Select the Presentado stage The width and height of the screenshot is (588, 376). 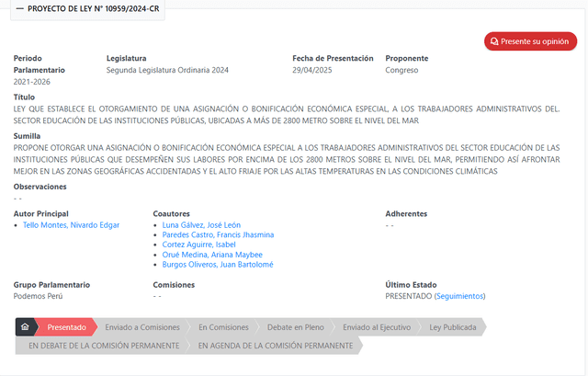66,326
